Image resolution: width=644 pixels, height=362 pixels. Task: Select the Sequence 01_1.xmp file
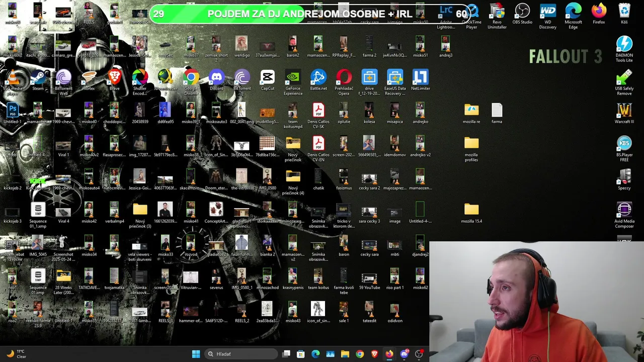click(38, 215)
